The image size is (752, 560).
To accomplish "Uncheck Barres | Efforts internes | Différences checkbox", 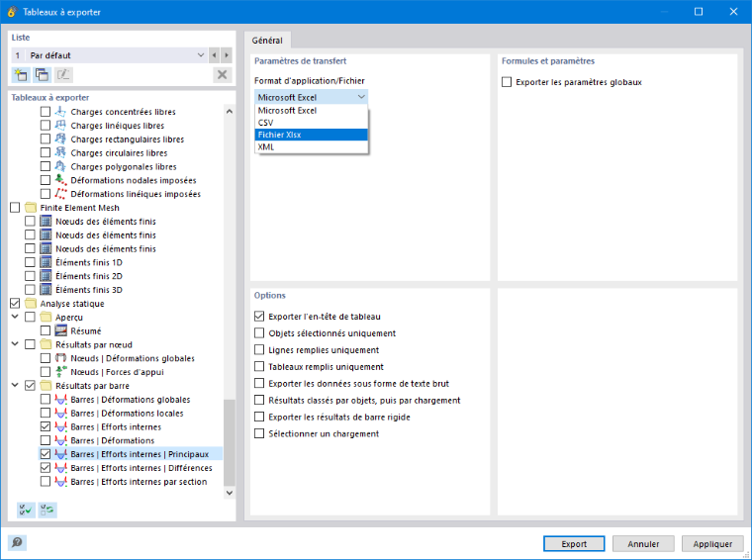I will click(46, 467).
